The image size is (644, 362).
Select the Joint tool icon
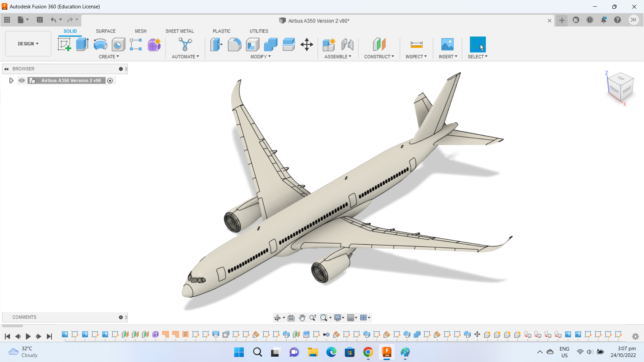coord(347,44)
